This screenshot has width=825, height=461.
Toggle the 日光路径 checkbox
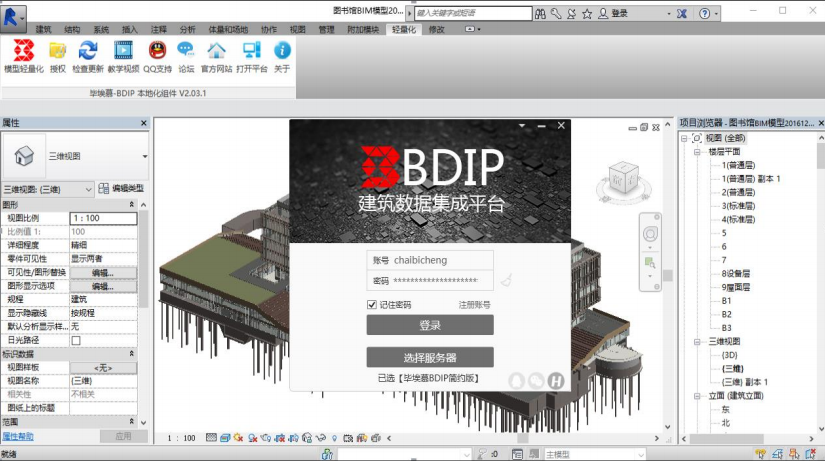[76, 340]
